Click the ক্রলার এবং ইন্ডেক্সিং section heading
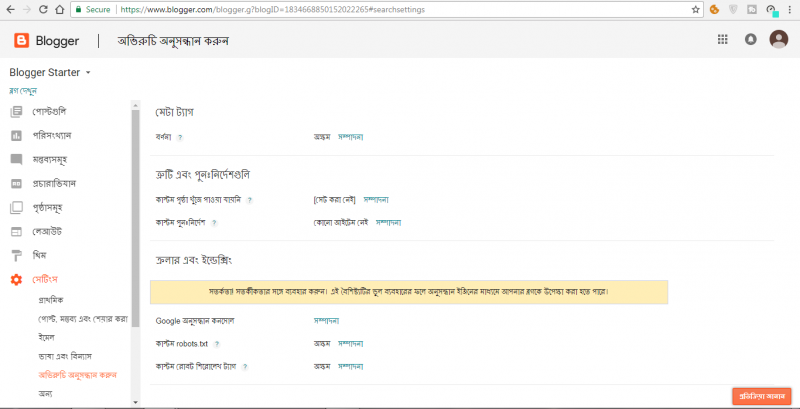Viewport: 800px width, 409px height. 194,261
